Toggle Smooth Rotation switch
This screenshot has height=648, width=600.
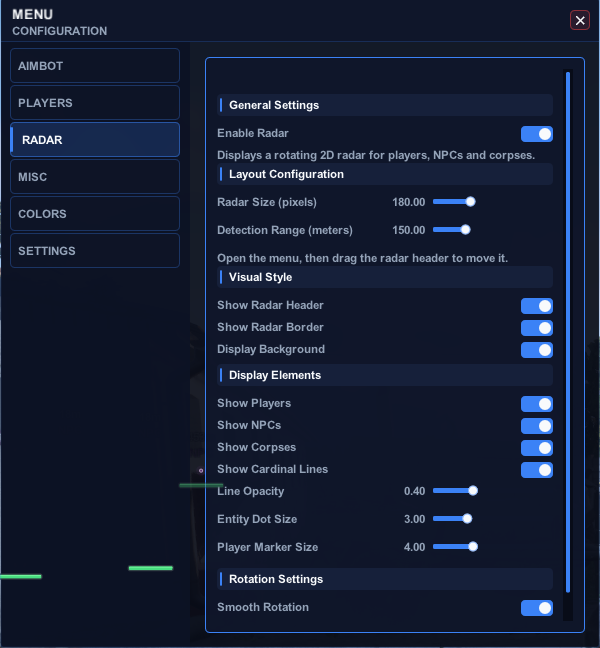537,608
